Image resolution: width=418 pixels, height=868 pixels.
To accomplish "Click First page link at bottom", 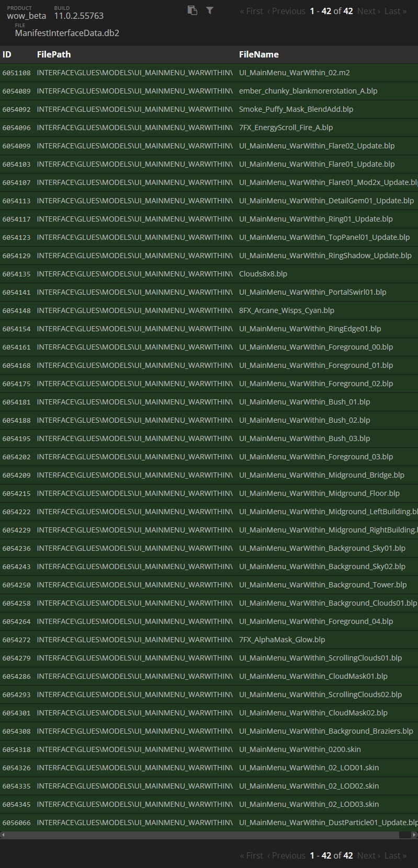I will tap(252, 855).
